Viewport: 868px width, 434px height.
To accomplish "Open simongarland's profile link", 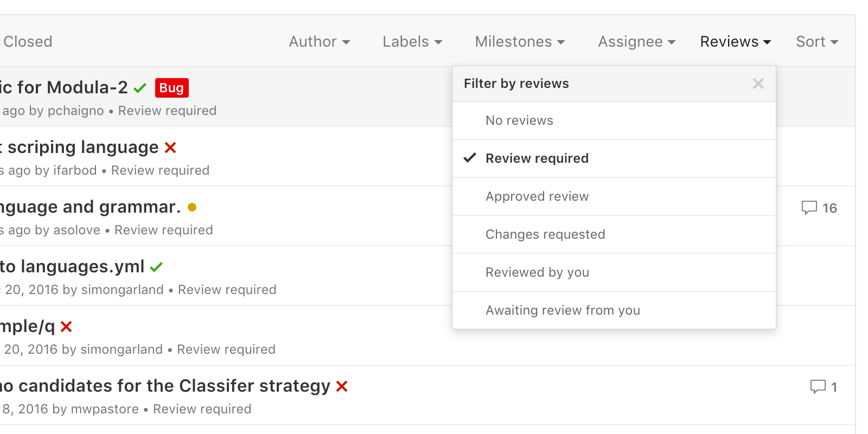I will [x=122, y=289].
